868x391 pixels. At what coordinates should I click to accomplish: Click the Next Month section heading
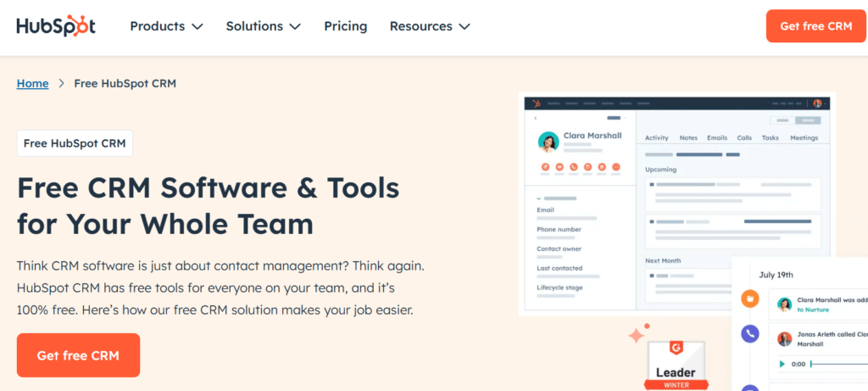[x=663, y=260]
